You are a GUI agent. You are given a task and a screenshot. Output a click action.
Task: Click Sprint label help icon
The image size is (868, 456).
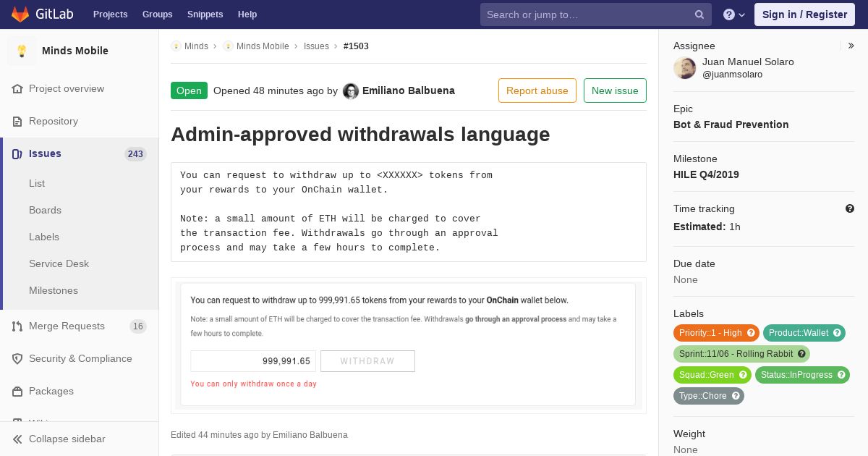click(x=801, y=354)
